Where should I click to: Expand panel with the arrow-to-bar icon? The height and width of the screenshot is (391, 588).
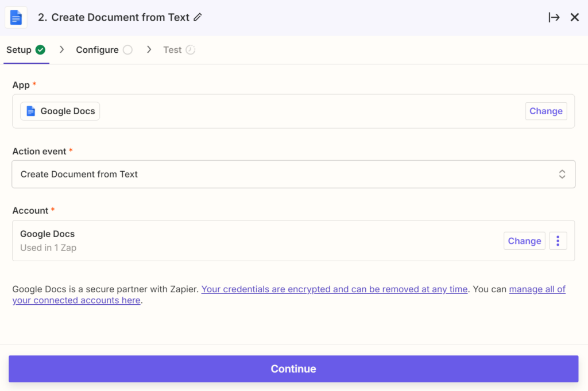554,17
